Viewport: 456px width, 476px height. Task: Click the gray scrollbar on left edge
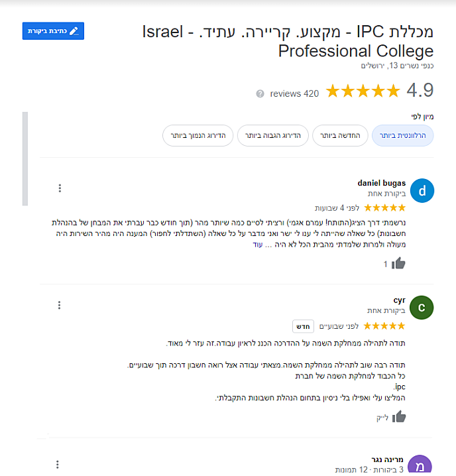tap(25, 159)
